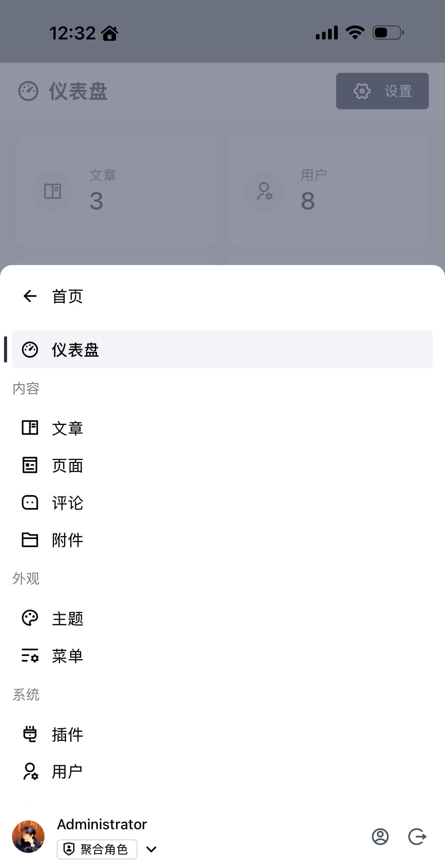
Task: Click the 主题 palette icon
Action: coord(30,618)
